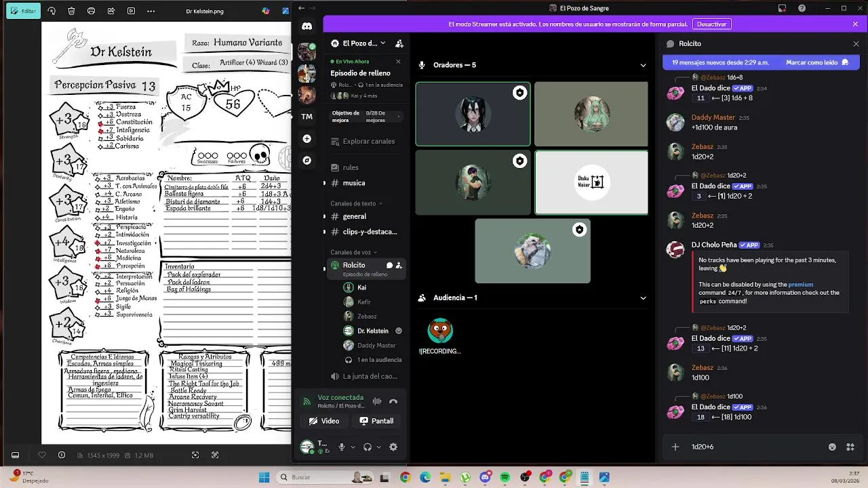Viewport: 868px width, 488px height.
Task: Go back with Discord navigation arrow
Action: point(301,8)
